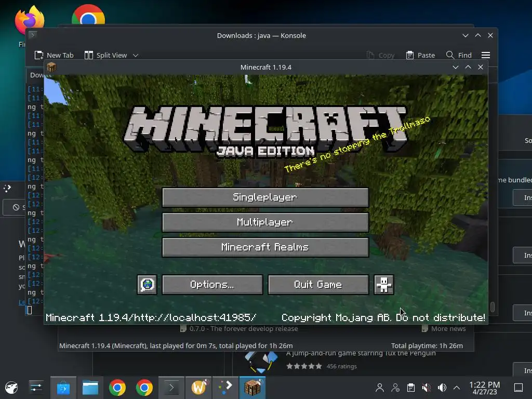Open the clock showing 1:22 PM
Viewport: 532px width, 399px height.
(x=485, y=388)
